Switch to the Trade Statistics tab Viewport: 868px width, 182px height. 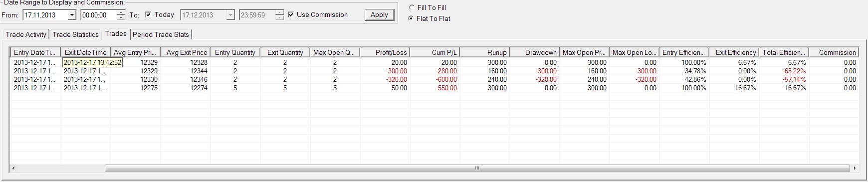coord(75,34)
